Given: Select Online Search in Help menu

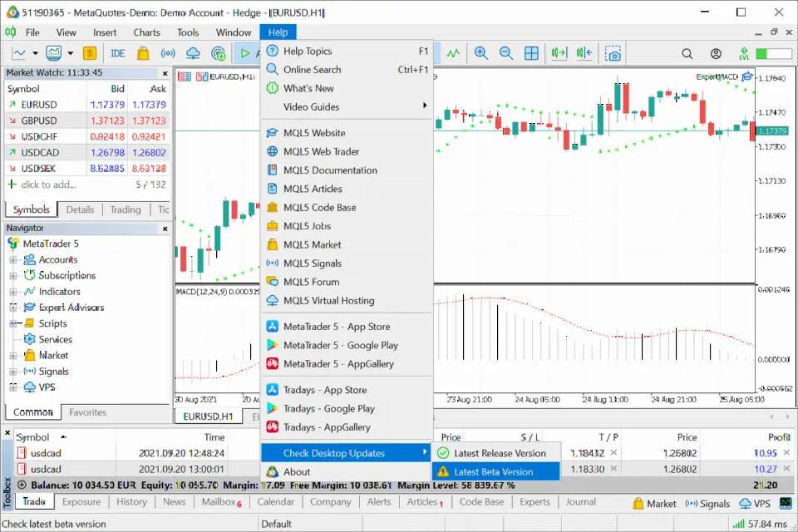Looking at the screenshot, I should pyautogui.click(x=347, y=70).
